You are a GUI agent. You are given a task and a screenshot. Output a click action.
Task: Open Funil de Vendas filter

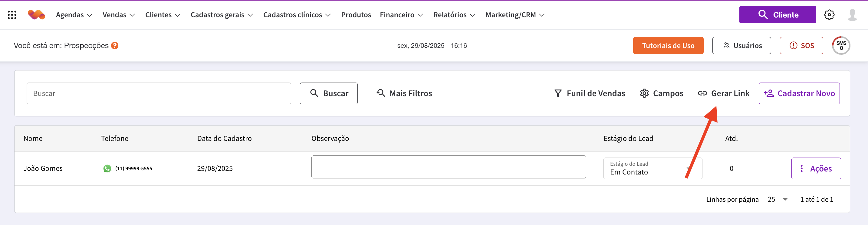point(590,93)
